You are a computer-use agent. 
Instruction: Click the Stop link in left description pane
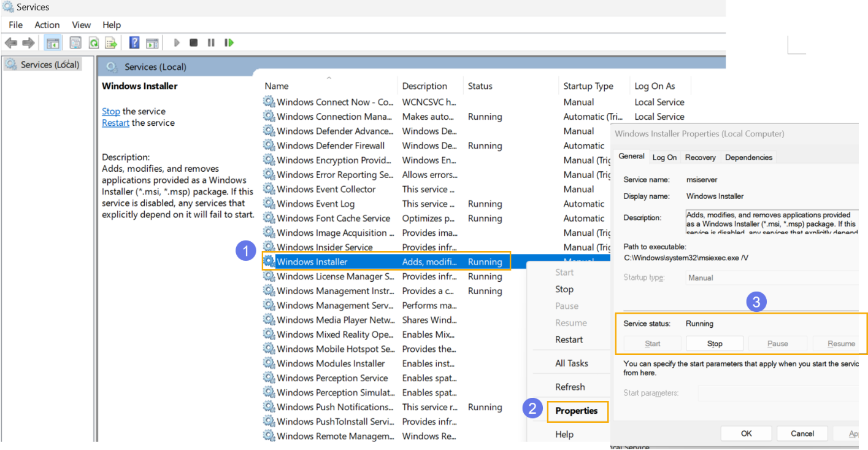tap(111, 111)
